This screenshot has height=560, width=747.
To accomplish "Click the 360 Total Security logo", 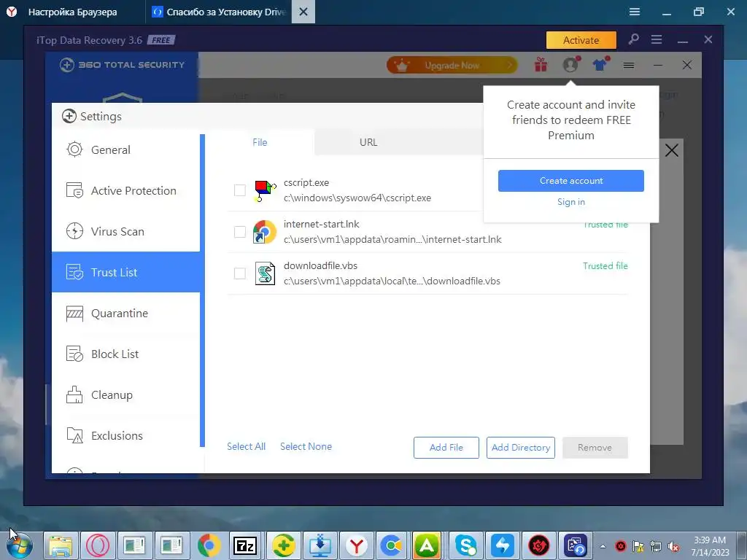I will coord(122,65).
